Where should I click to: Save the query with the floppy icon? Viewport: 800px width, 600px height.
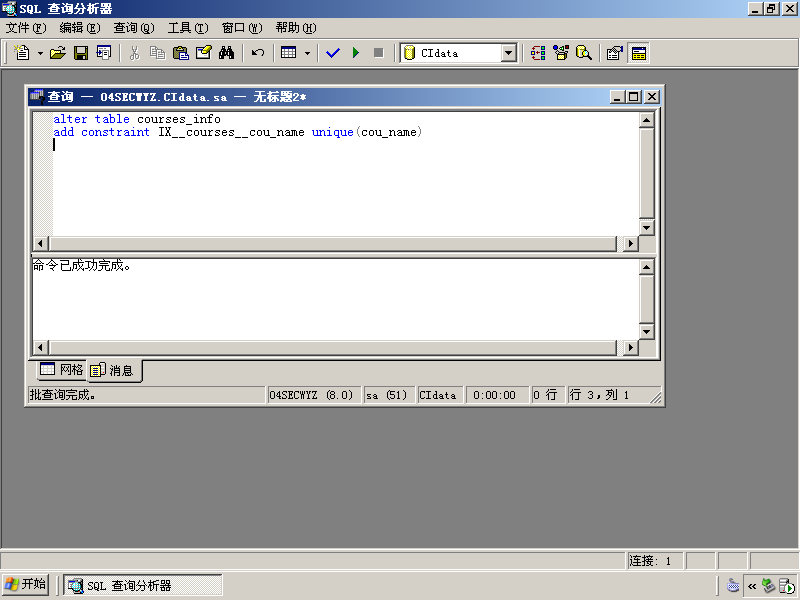(81, 53)
